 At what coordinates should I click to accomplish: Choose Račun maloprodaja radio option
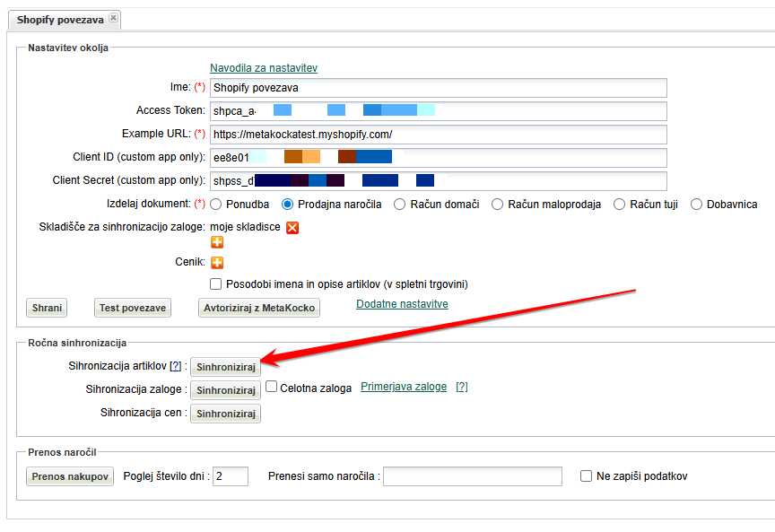(497, 205)
